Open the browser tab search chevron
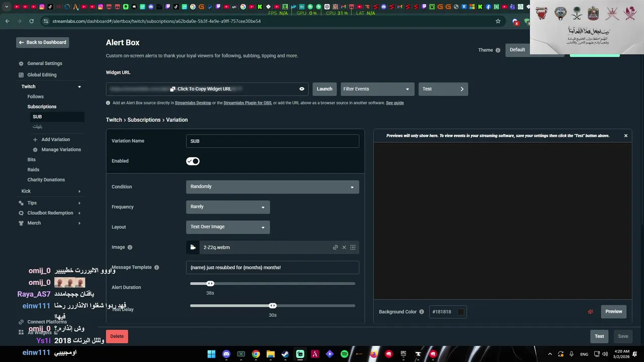Screen dimensions: 644x362 point(7,7)
